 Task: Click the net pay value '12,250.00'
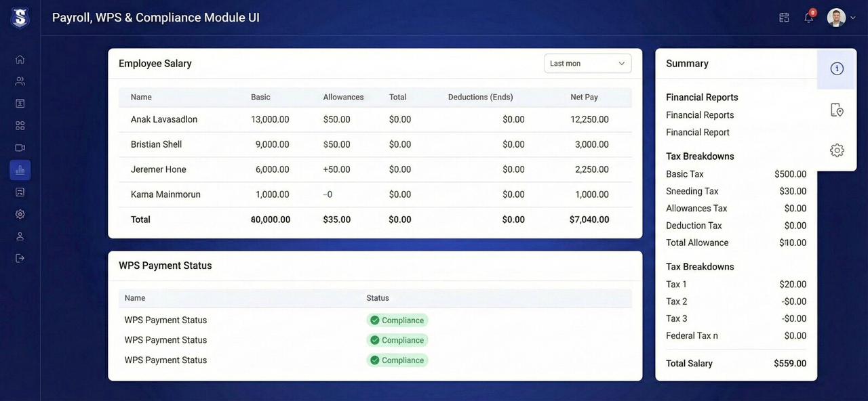point(589,120)
